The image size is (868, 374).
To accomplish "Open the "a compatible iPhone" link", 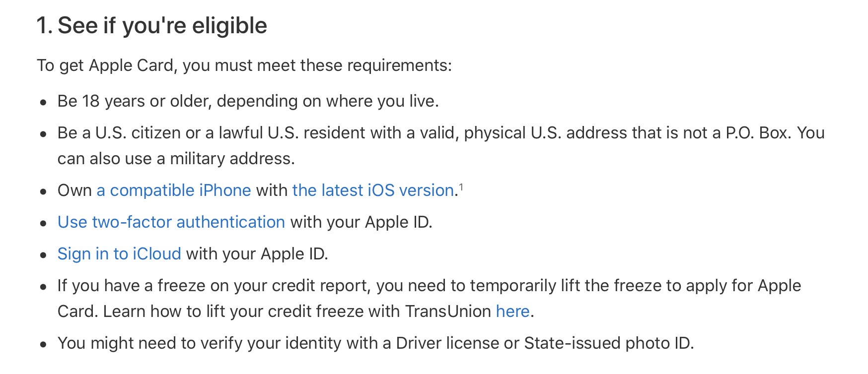I will tap(174, 190).
